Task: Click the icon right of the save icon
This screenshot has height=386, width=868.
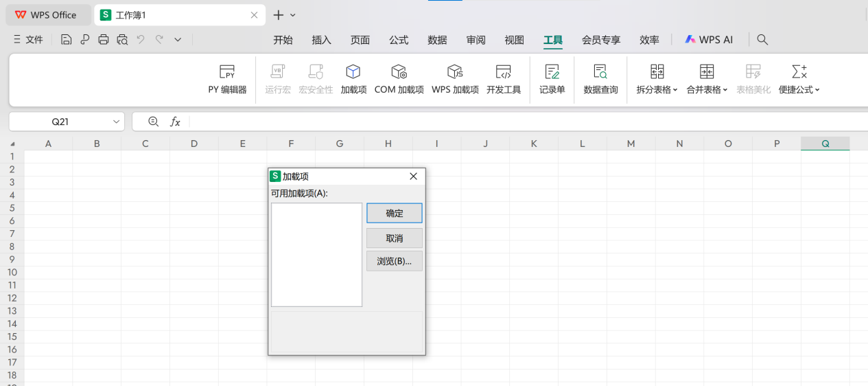Action: tap(85, 40)
